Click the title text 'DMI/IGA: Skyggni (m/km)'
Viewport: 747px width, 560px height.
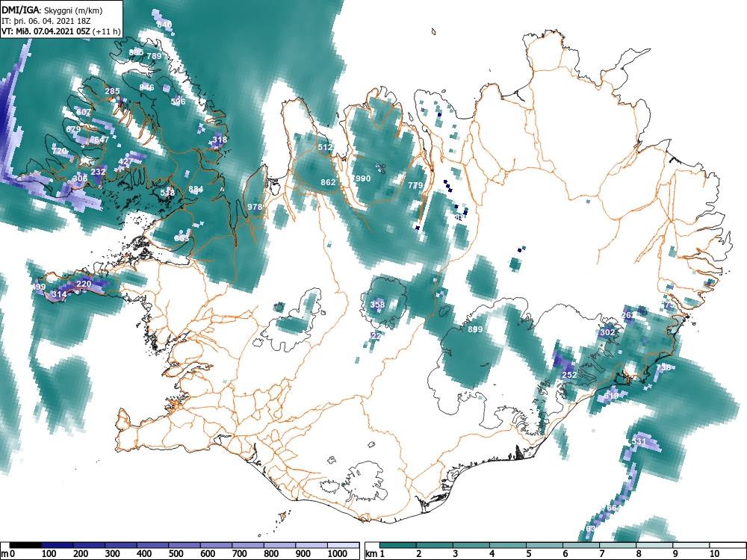point(52,10)
